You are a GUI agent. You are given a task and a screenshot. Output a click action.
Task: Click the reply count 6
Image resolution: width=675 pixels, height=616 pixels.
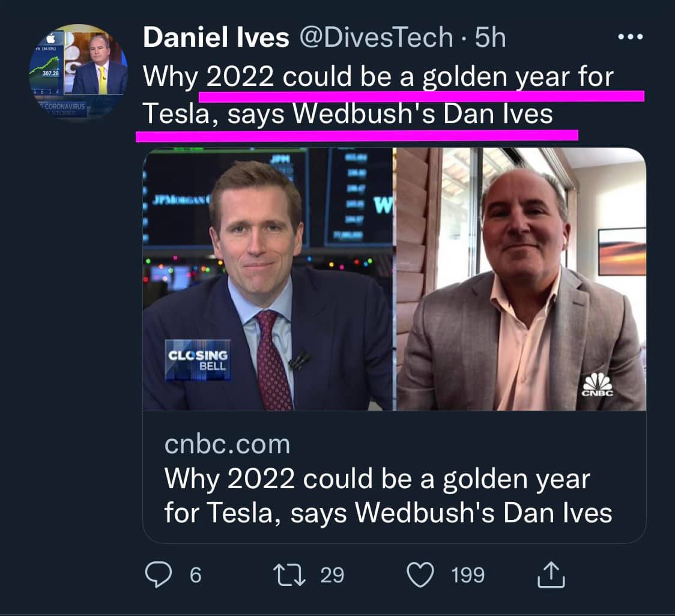[195, 575]
